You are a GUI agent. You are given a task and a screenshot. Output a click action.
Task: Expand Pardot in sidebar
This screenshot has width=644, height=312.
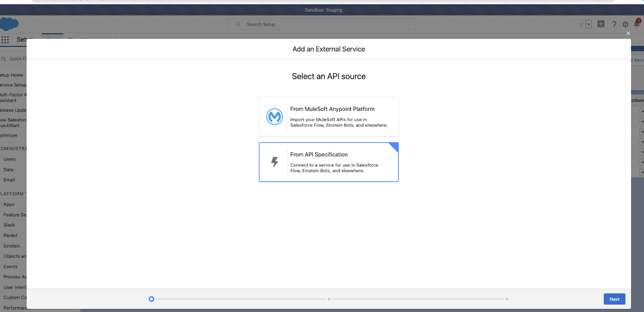click(x=10, y=236)
